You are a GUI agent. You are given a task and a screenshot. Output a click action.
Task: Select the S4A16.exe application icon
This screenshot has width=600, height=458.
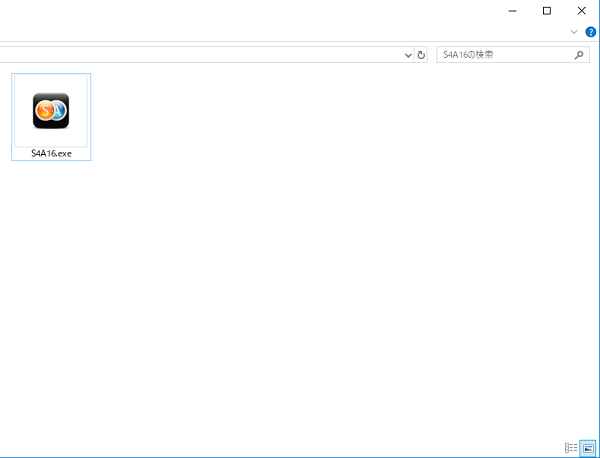tap(51, 111)
